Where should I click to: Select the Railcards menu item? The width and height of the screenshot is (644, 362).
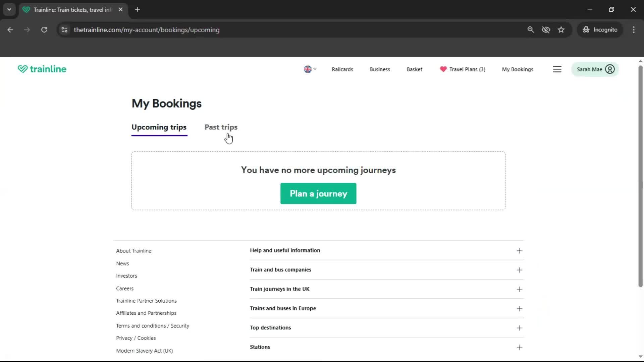coord(342,69)
